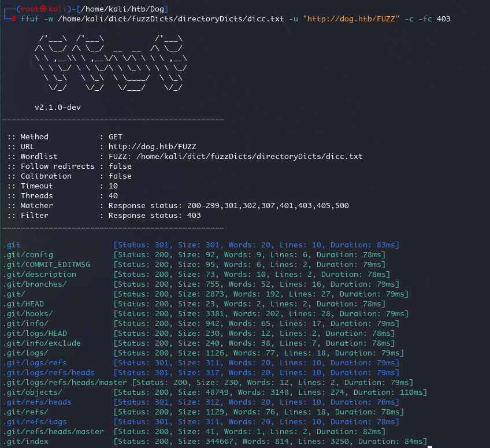Click the Matcher response status line
The width and height of the screenshot is (490, 448).
point(178,205)
